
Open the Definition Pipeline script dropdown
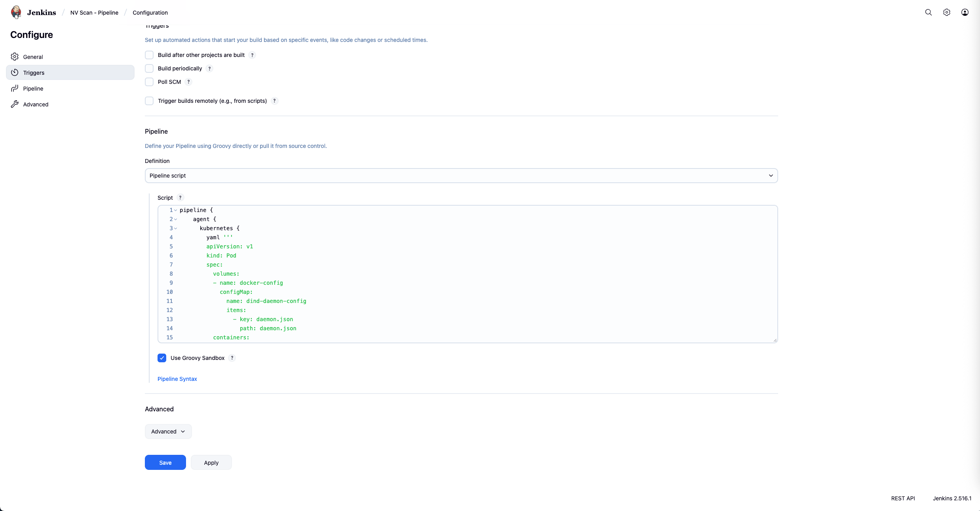tap(461, 176)
